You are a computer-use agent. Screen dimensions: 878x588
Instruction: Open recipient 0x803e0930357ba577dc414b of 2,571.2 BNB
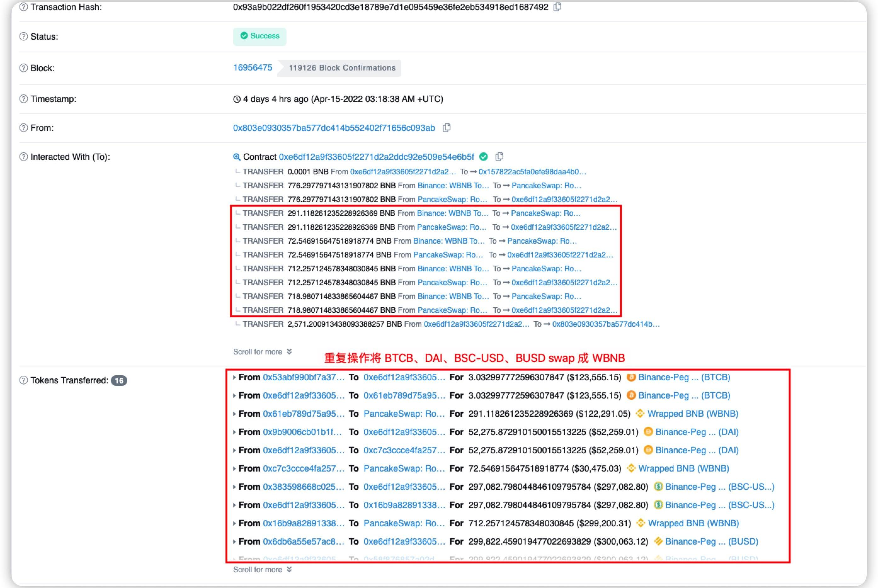pos(606,324)
